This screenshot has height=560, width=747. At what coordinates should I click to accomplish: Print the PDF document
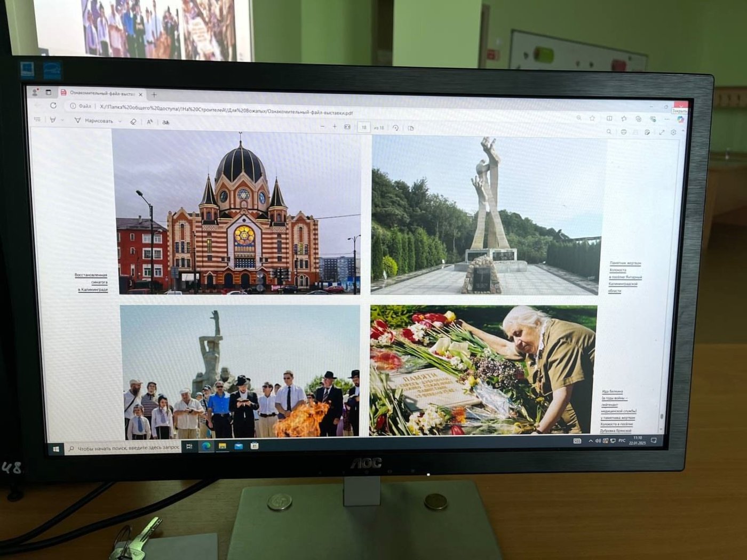tap(623, 132)
